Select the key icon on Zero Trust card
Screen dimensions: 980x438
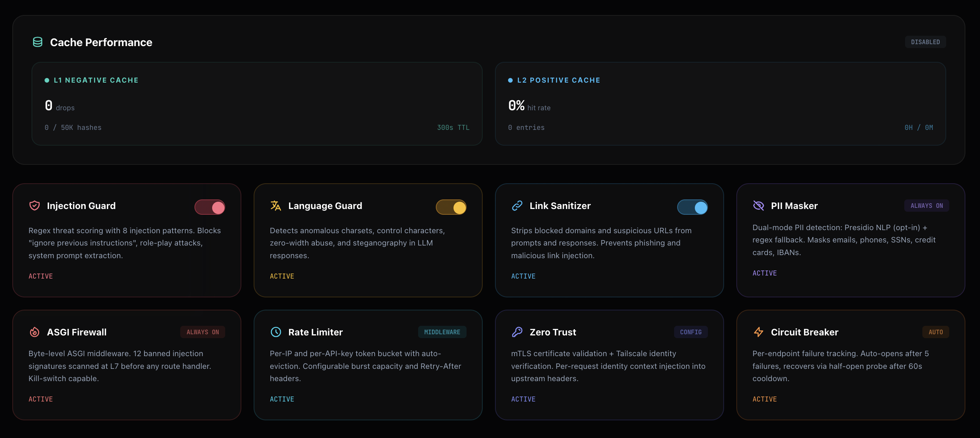pyautogui.click(x=517, y=332)
